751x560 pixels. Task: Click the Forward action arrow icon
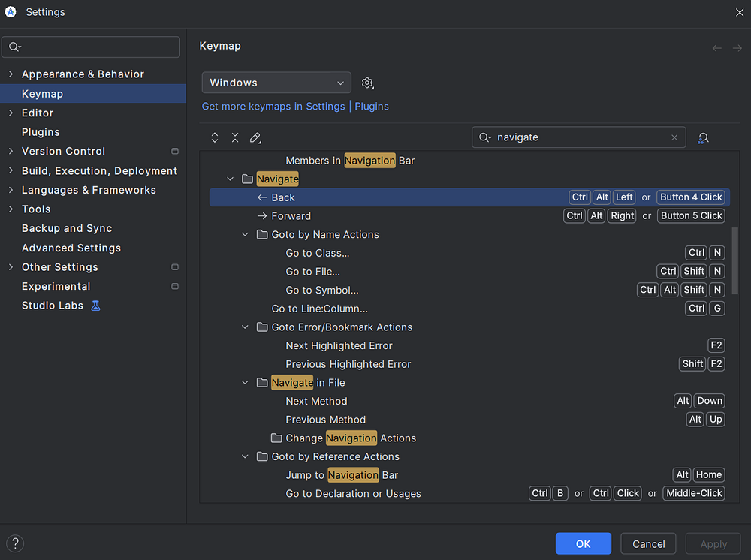click(262, 216)
